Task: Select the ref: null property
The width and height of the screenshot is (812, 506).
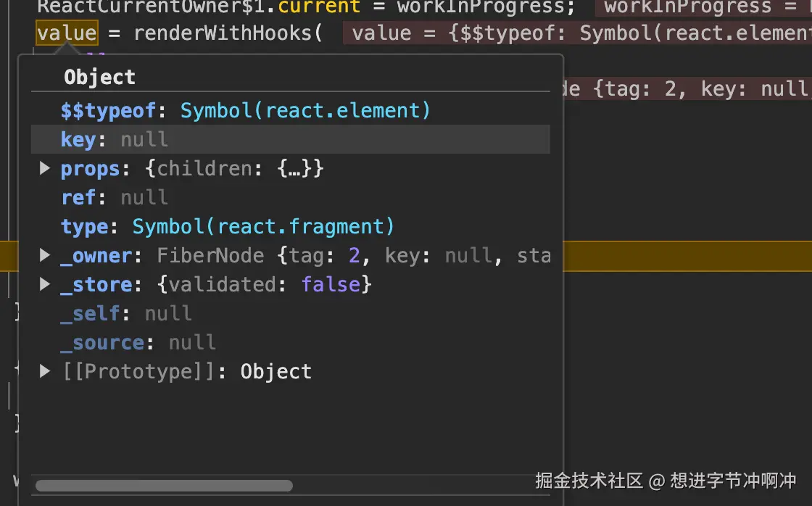Action: (115, 198)
